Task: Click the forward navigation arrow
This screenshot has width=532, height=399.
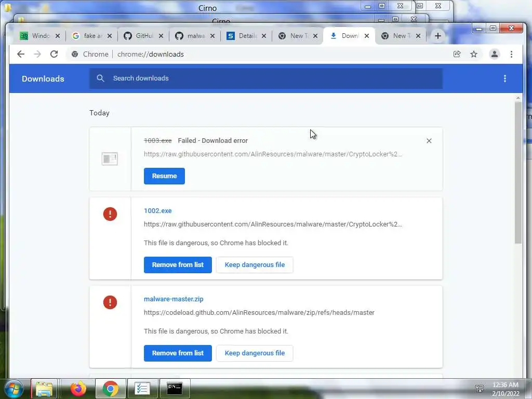Action: point(37,54)
